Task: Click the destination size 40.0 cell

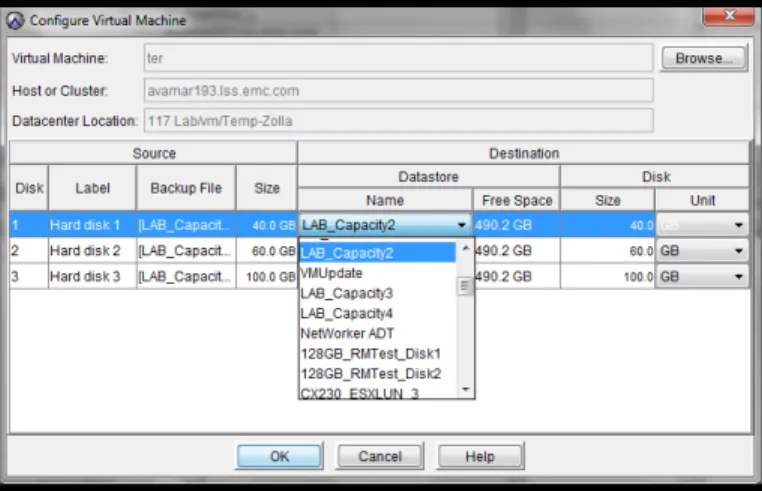Action: coord(607,225)
